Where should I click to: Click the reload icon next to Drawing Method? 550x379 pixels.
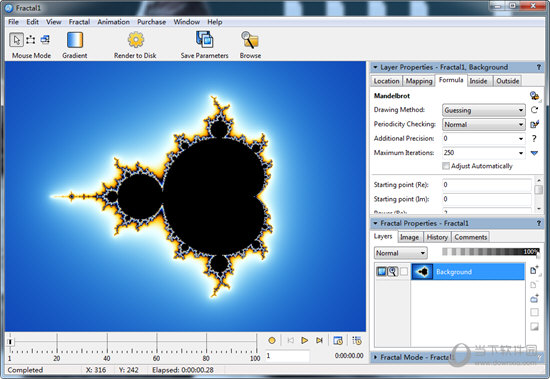[534, 110]
